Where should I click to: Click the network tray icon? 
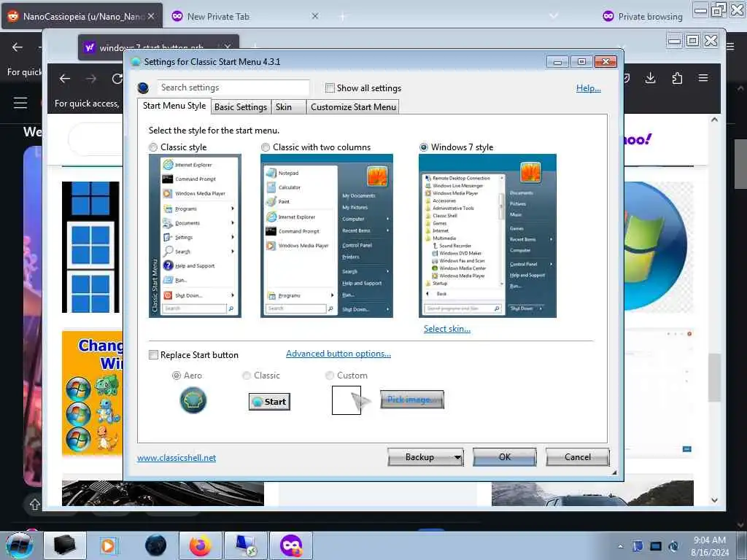pos(656,546)
